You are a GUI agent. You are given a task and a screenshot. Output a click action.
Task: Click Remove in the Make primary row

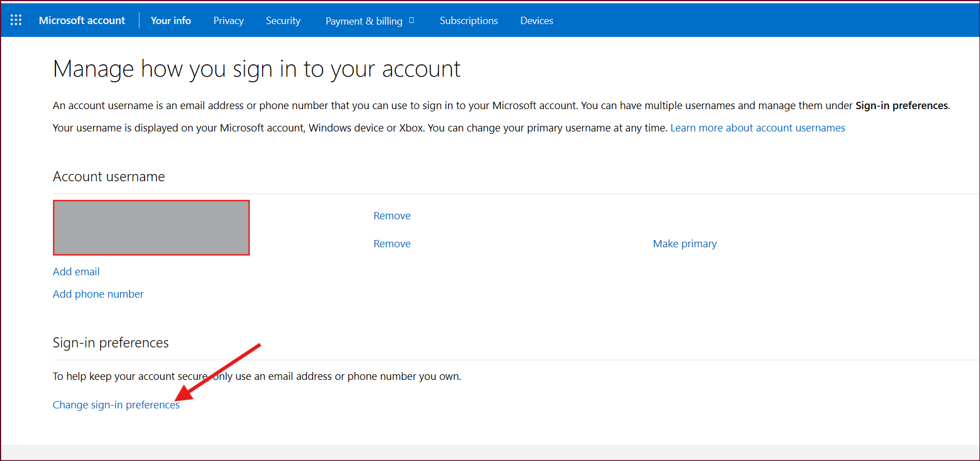tap(392, 244)
